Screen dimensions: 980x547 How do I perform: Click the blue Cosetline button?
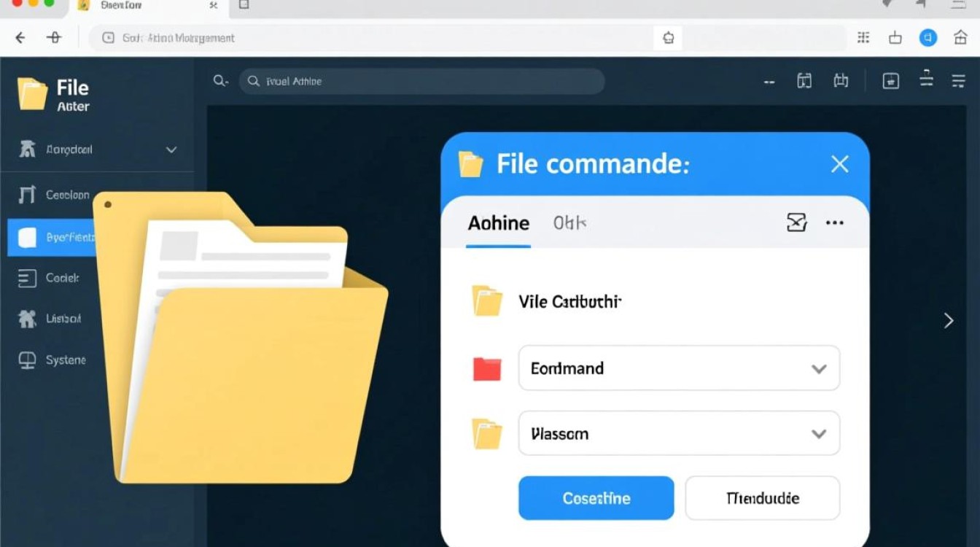(596, 498)
